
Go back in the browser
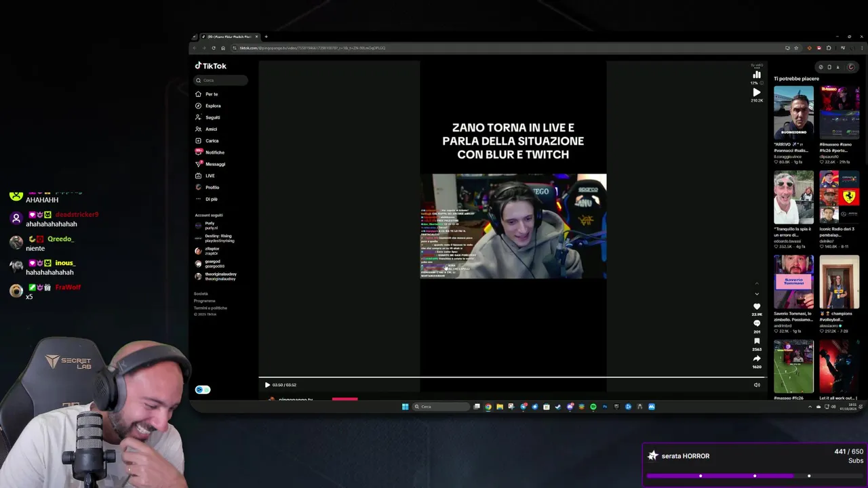tap(195, 48)
